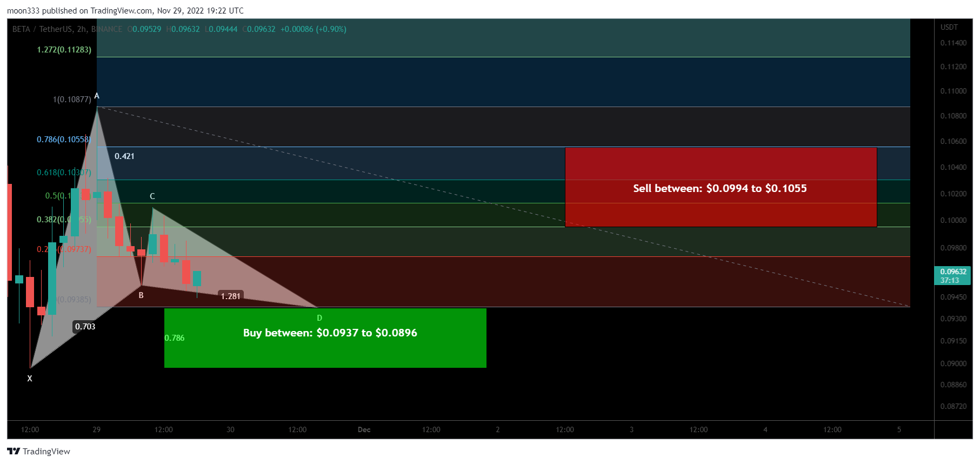Click pattern point X label
The image size is (980, 463).
(30, 379)
